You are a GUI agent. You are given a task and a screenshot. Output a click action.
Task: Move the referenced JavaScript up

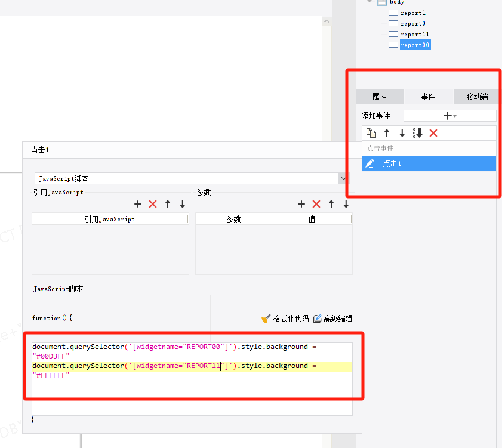click(168, 204)
